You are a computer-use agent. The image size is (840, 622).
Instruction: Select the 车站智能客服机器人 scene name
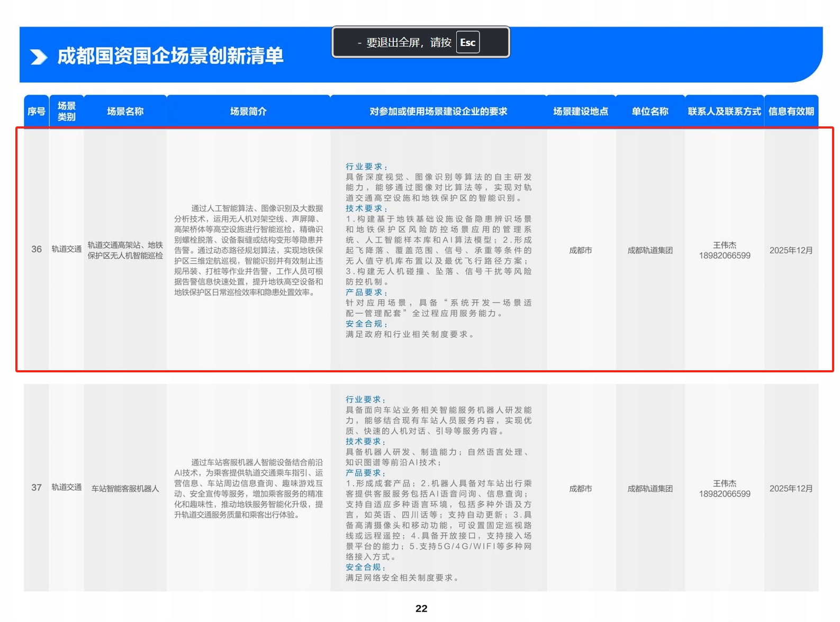pos(125,489)
